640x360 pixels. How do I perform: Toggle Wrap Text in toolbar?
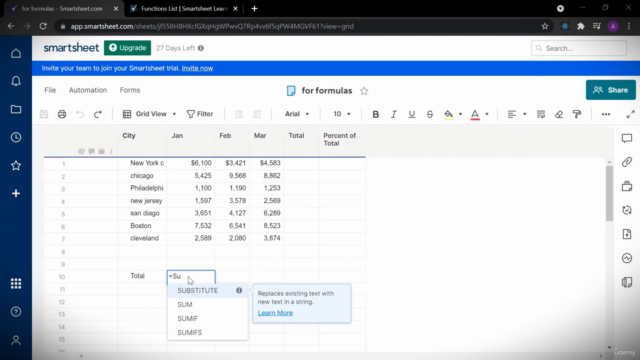point(541,114)
